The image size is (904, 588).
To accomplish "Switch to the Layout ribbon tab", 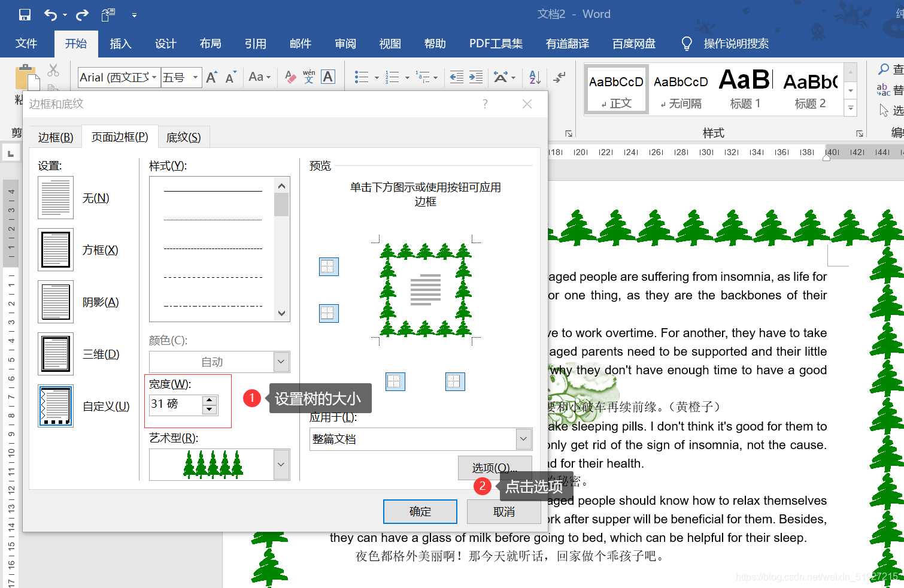I will [210, 44].
